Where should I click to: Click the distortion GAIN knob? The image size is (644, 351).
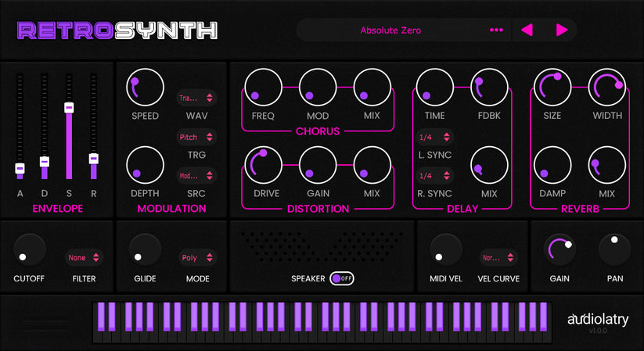pos(318,165)
